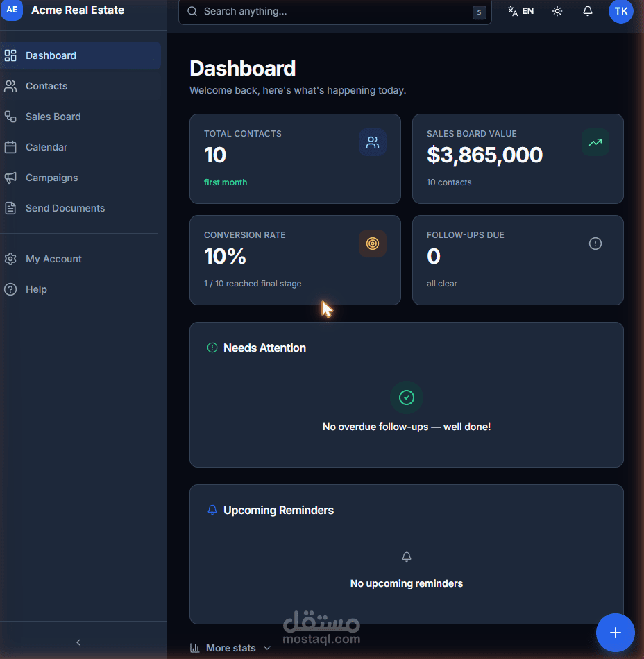644x659 pixels.
Task: Click the Total Contacts people icon
Action: click(x=373, y=142)
